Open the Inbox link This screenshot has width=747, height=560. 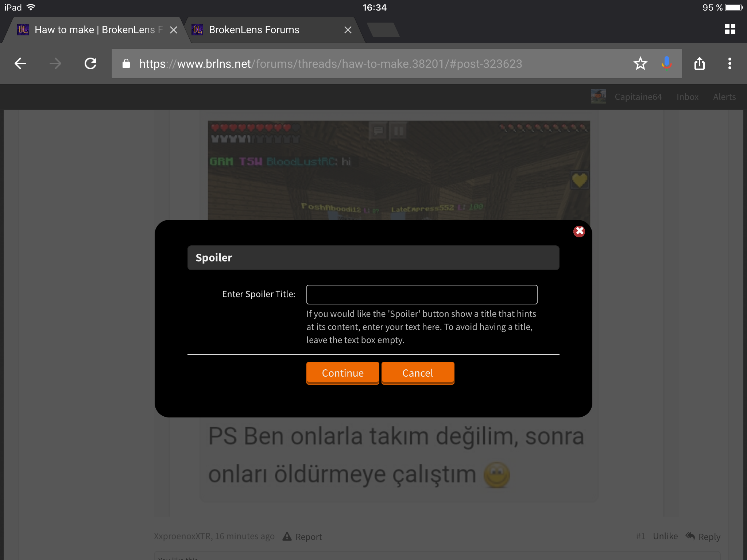687,97
